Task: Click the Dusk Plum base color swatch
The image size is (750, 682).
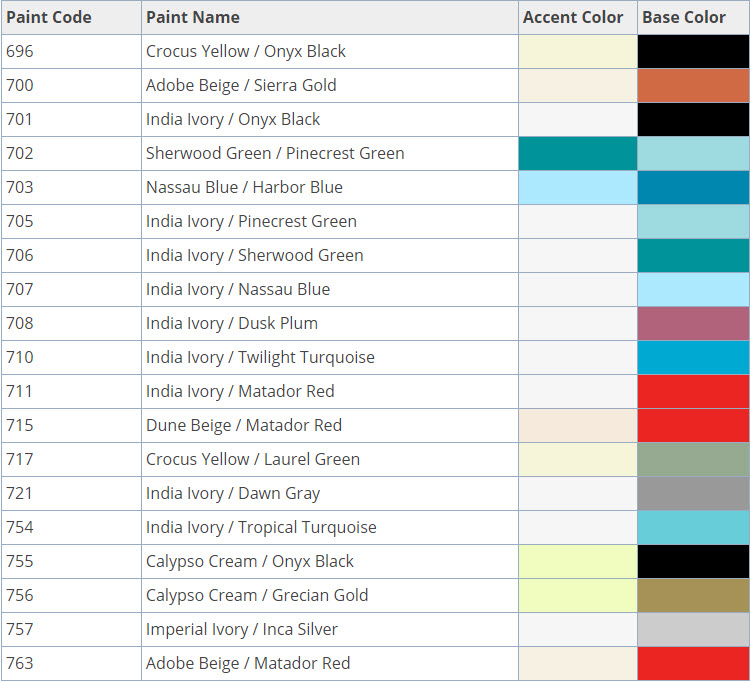Action: click(x=693, y=323)
